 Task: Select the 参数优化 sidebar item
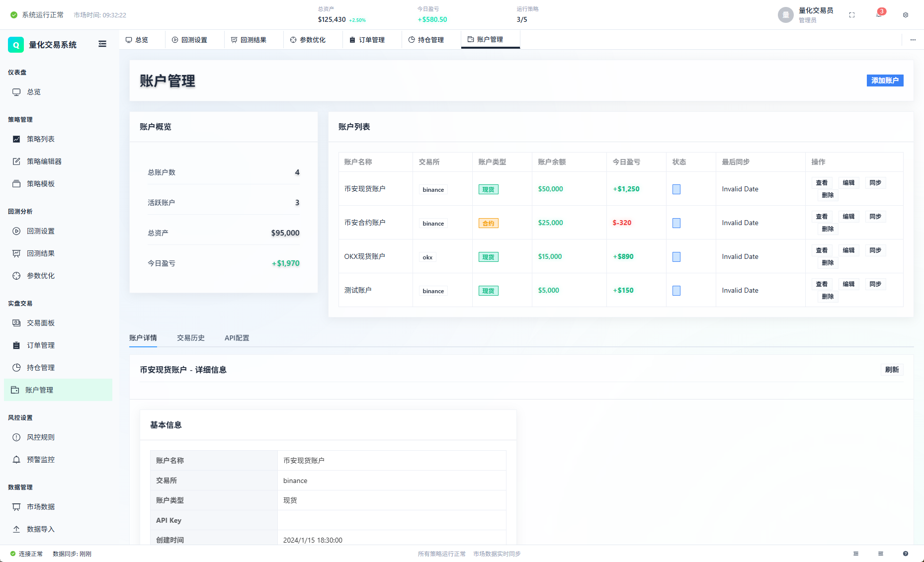point(58,276)
